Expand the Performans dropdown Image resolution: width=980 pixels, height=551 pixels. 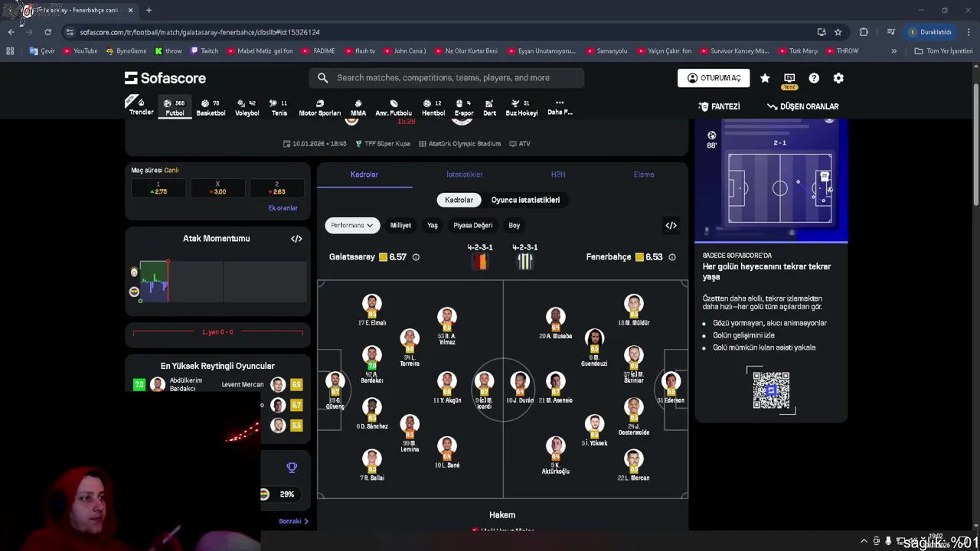pyautogui.click(x=352, y=225)
